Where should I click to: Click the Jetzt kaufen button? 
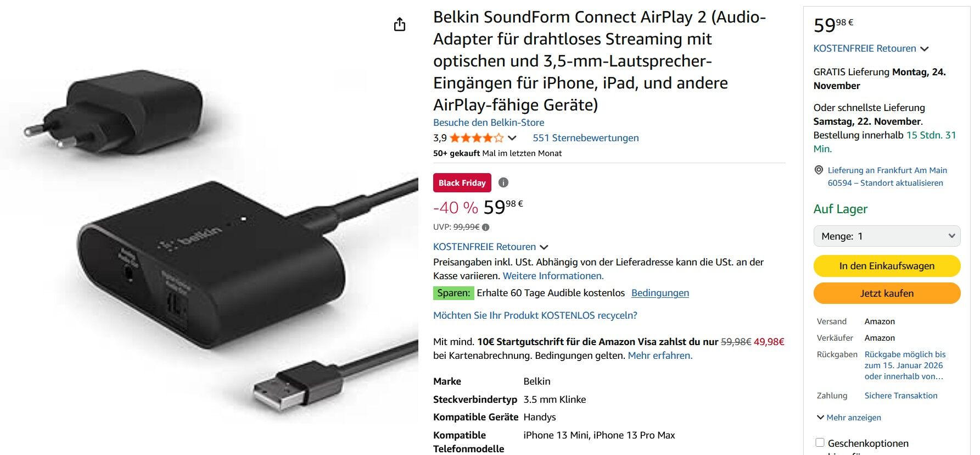point(887,293)
